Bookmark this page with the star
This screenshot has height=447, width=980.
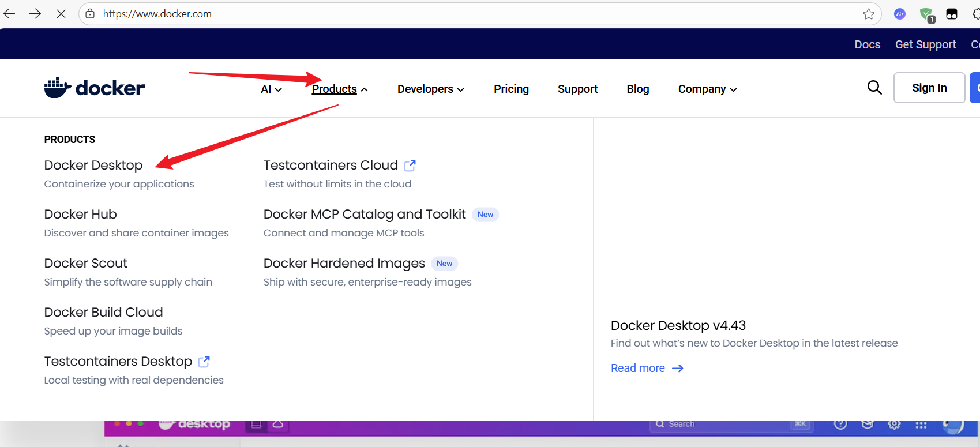point(869,14)
